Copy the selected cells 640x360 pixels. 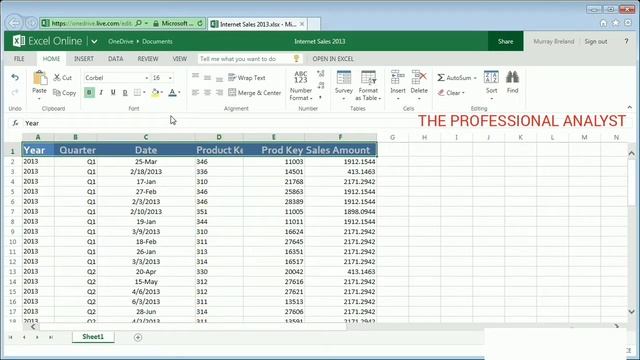pyautogui.click(x=64, y=93)
